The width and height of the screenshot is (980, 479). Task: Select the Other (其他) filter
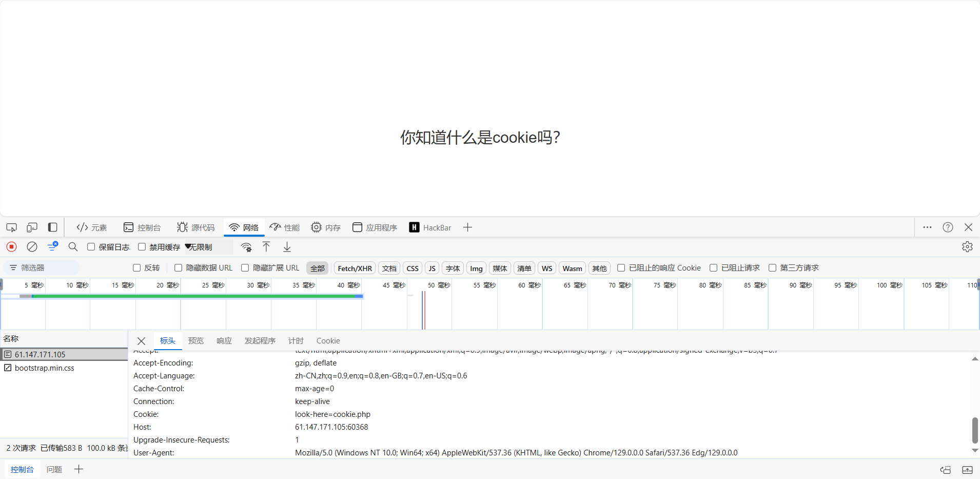point(599,268)
